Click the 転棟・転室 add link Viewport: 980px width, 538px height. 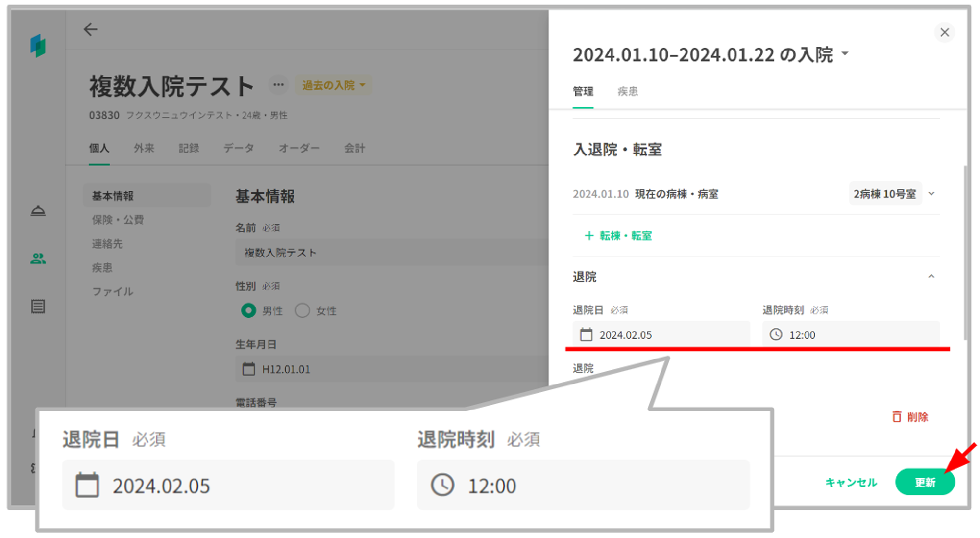(618, 236)
